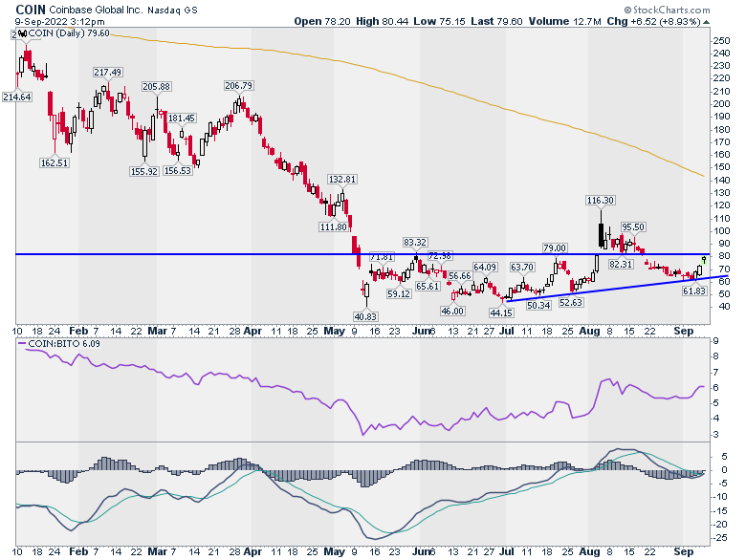Click the COIN ticker symbol in header
Image resolution: width=746 pixels, height=560 pixels.
coord(31,10)
